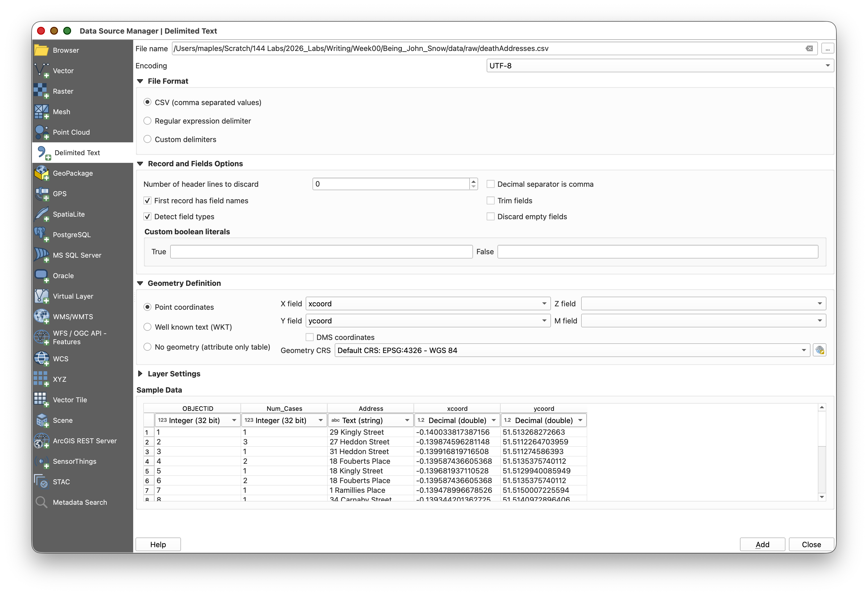The height and width of the screenshot is (595, 868).
Task: Clear the file name field icon
Action: pyautogui.click(x=809, y=49)
